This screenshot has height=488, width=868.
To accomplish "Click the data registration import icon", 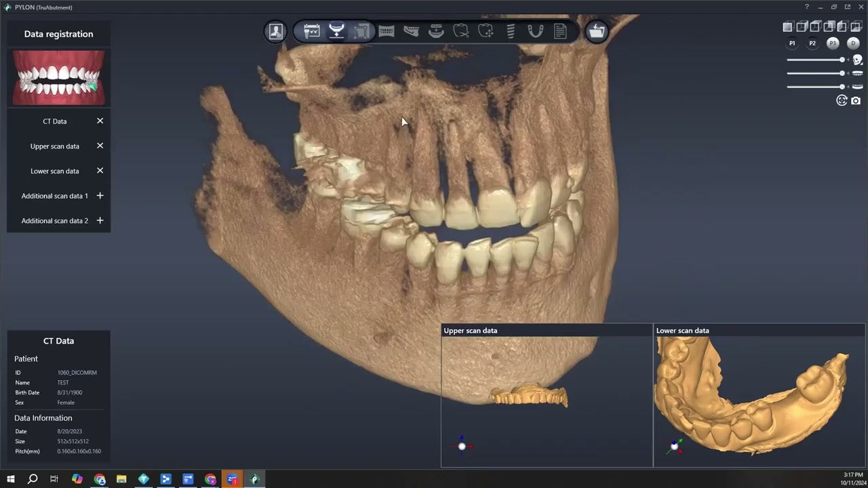I will pyautogui.click(x=336, y=32).
